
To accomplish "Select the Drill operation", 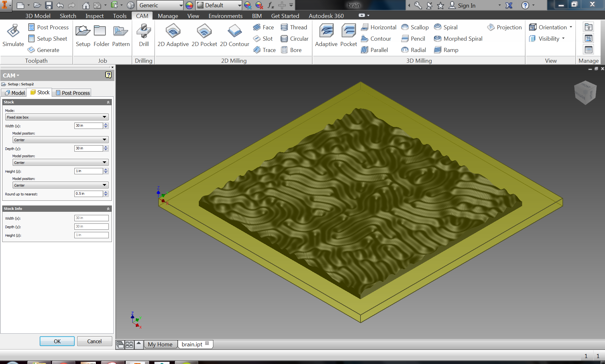I will tap(144, 36).
